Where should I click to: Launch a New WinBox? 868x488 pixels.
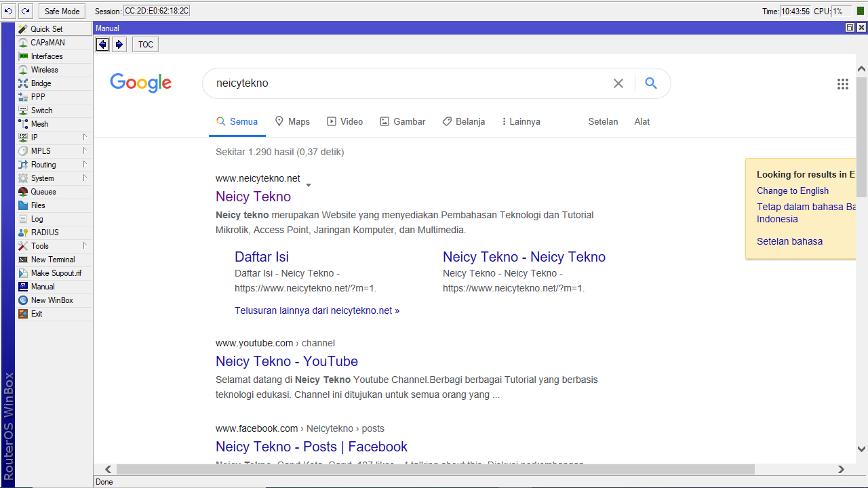click(54, 300)
